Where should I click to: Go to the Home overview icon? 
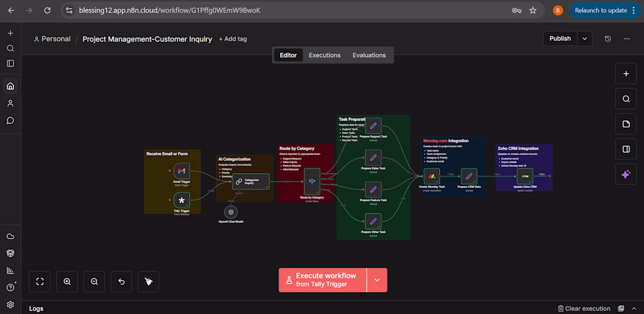point(11,86)
